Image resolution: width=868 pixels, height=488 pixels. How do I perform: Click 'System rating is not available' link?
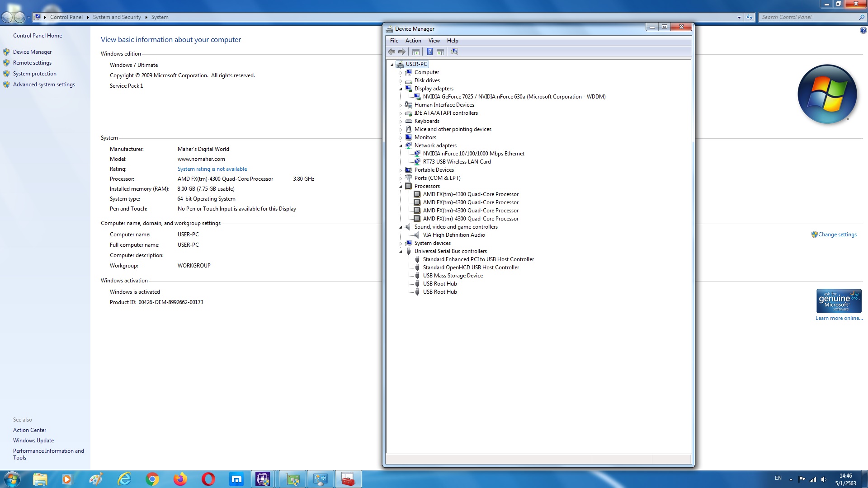212,169
